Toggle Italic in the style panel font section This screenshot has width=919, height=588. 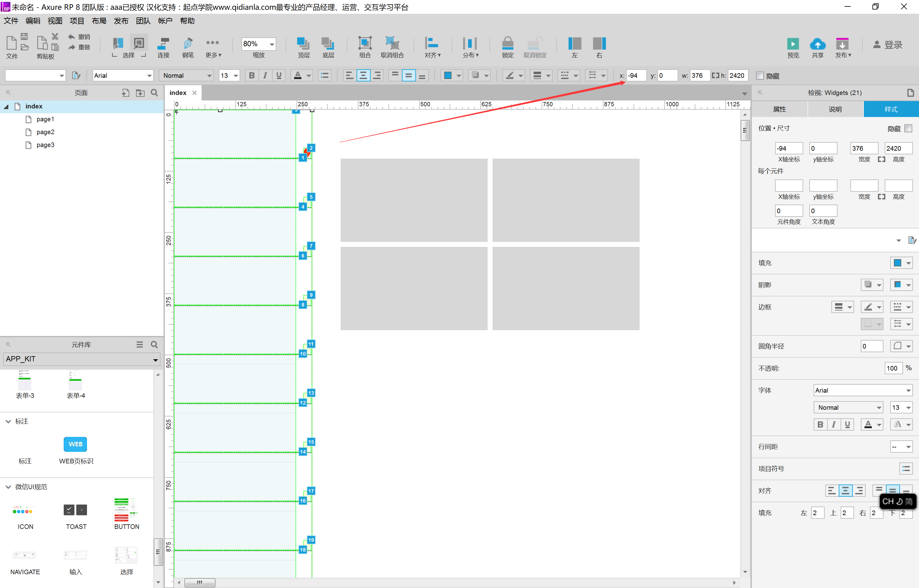(834, 424)
